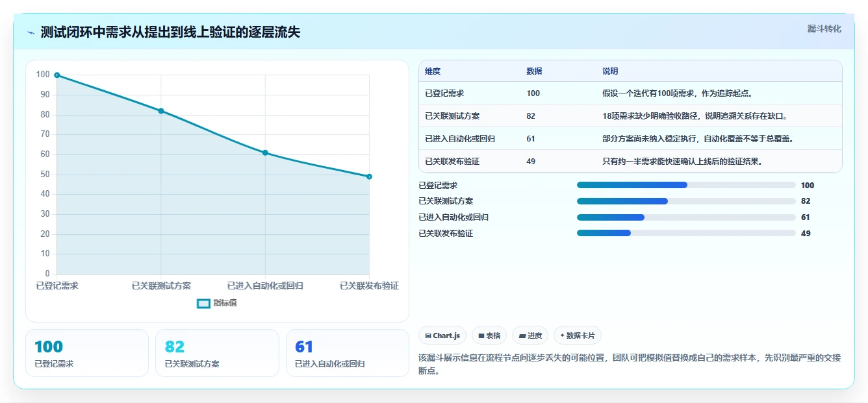
Task: Click the 已进入自动化或回归 x-axis label on chart
Action: click(265, 286)
